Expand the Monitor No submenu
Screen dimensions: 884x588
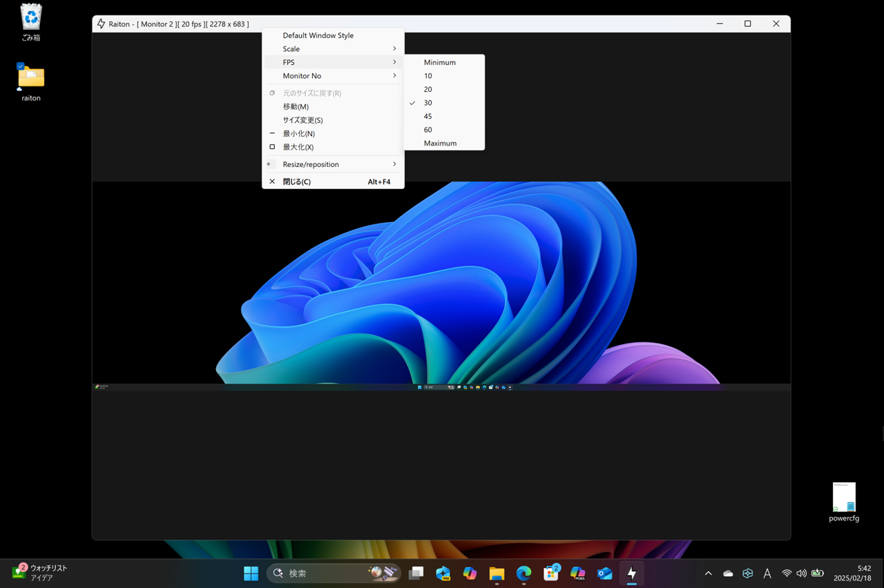(x=333, y=76)
